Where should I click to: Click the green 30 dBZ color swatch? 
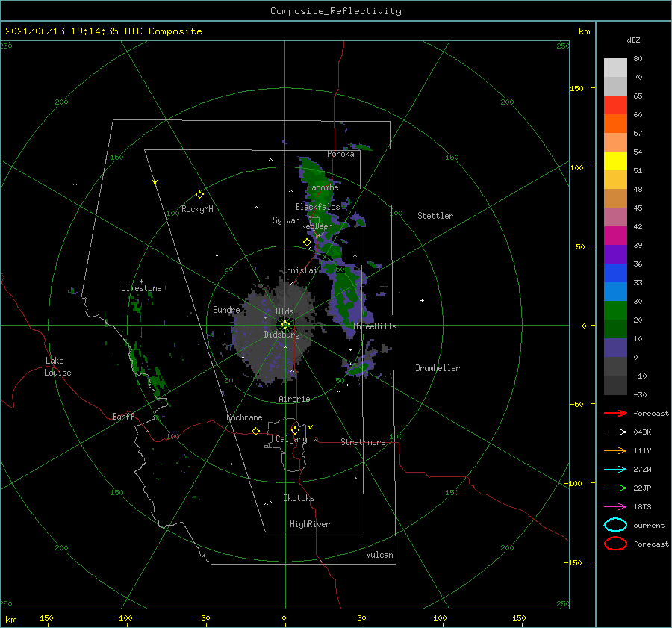615,310
